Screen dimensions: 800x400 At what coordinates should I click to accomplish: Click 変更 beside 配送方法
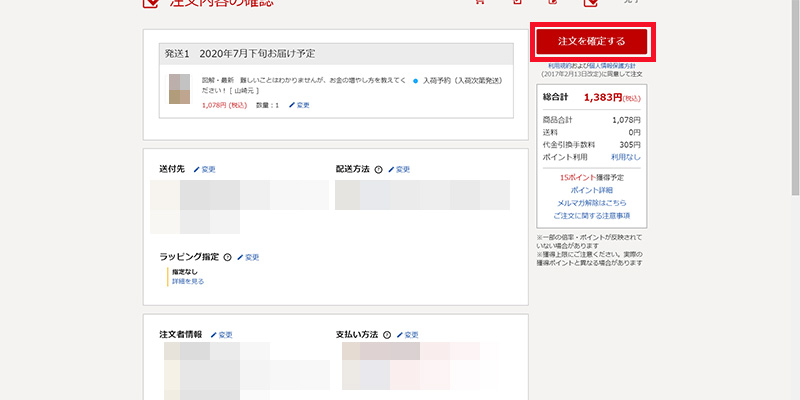point(399,169)
